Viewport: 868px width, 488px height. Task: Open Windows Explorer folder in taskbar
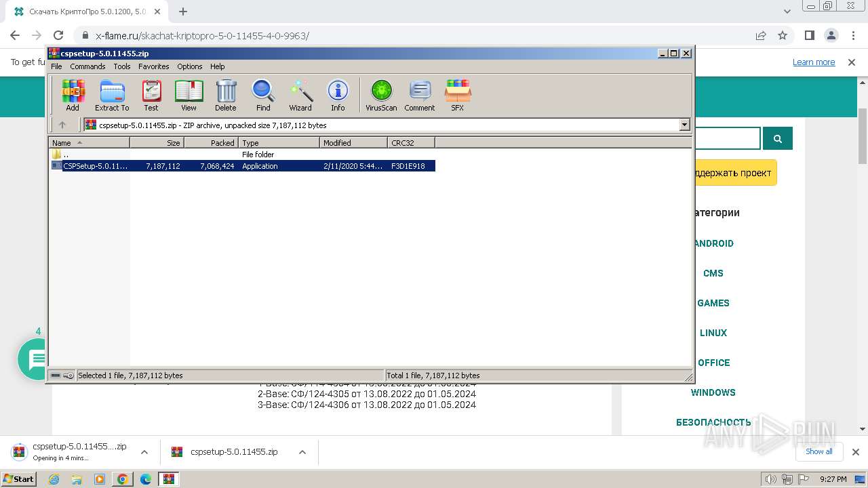77,479
